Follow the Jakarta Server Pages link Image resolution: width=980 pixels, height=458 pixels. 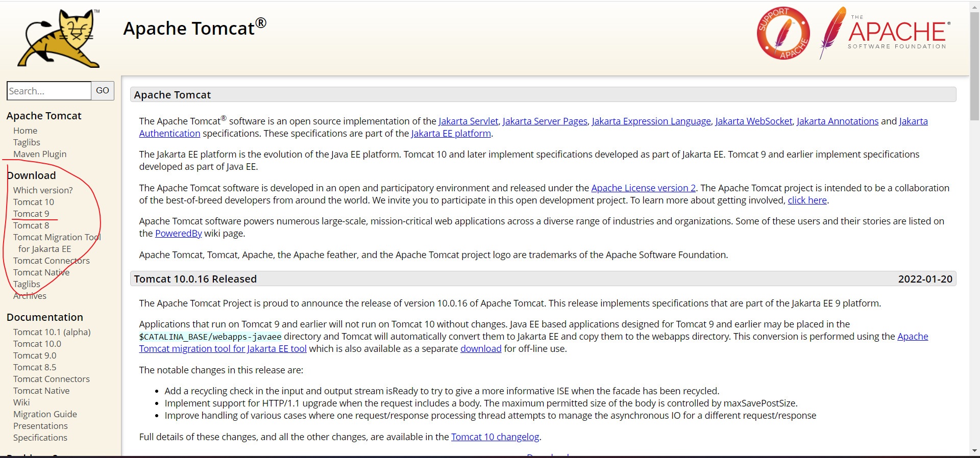pos(545,121)
